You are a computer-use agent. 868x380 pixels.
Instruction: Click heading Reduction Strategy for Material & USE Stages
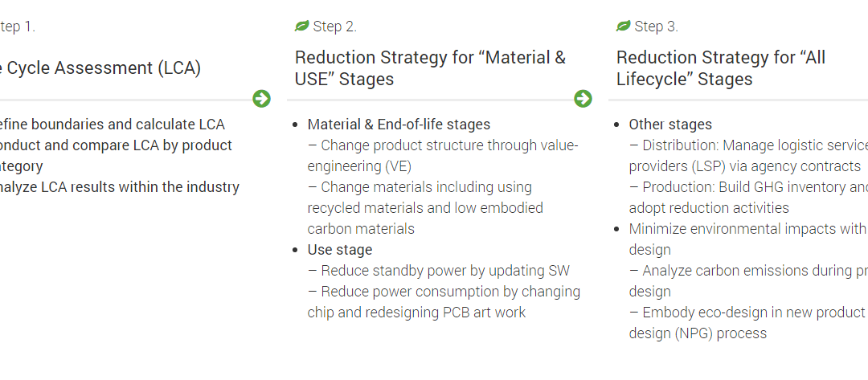coord(430,68)
